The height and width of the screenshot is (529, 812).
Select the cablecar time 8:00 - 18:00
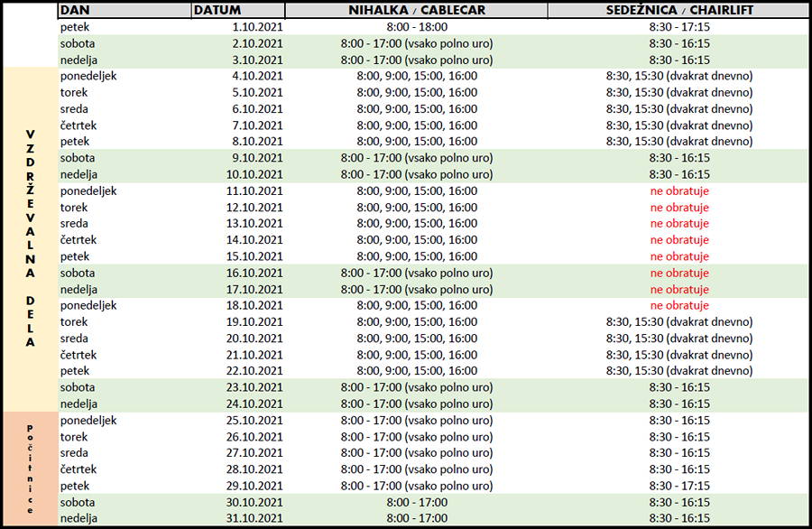416,27
